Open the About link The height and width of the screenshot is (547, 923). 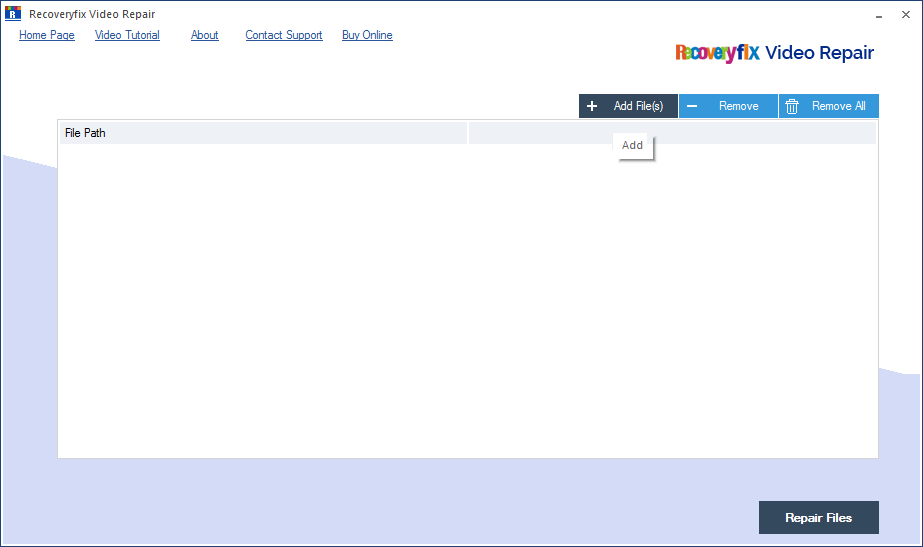click(204, 35)
